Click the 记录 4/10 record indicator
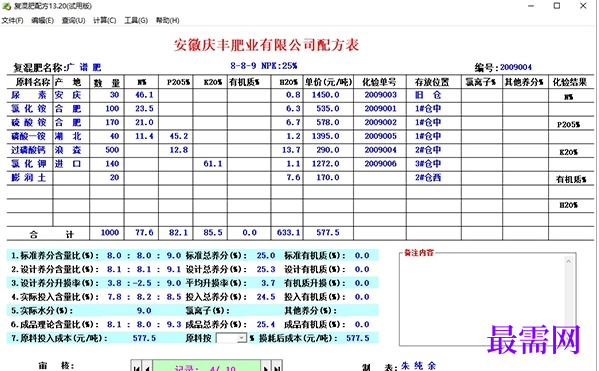 pos(206,366)
